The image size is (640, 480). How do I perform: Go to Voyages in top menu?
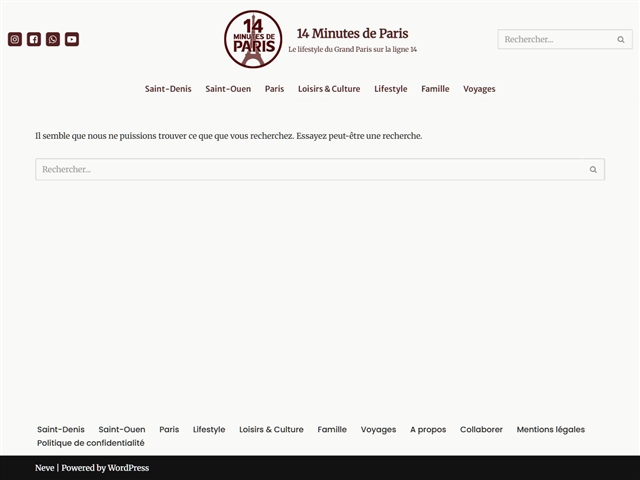point(479,89)
